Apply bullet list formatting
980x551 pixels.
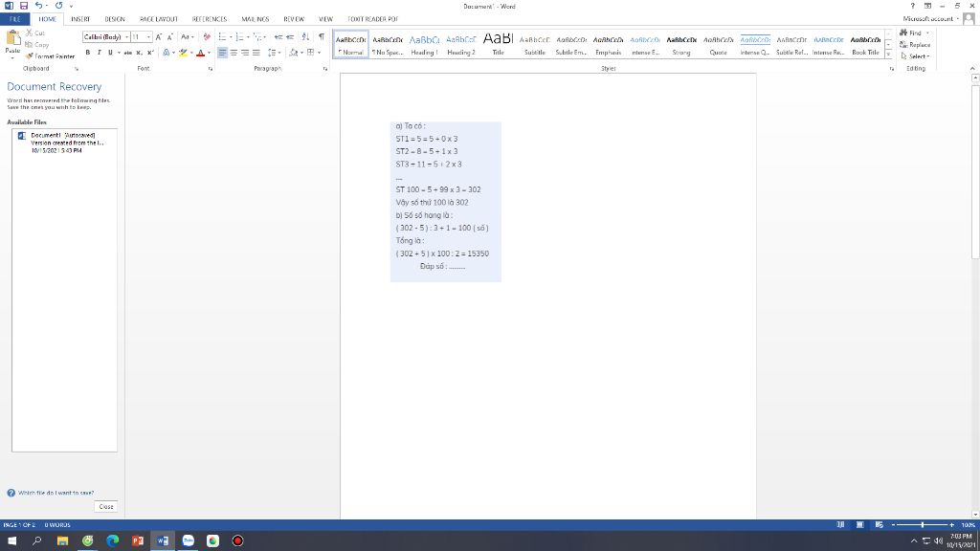coord(222,36)
